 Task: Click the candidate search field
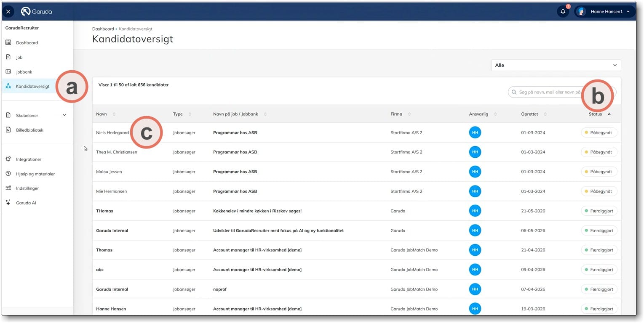point(562,92)
